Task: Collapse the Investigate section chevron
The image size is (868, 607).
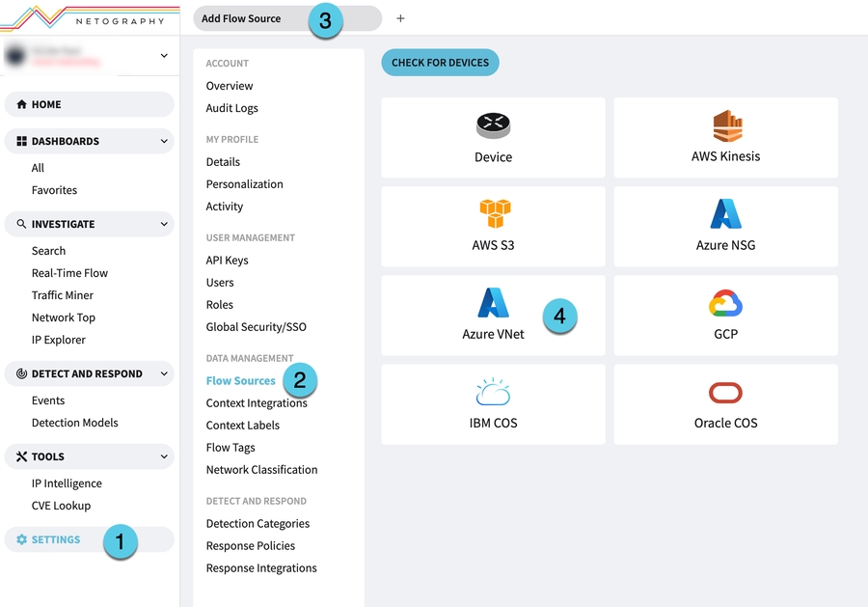Action: [x=164, y=224]
